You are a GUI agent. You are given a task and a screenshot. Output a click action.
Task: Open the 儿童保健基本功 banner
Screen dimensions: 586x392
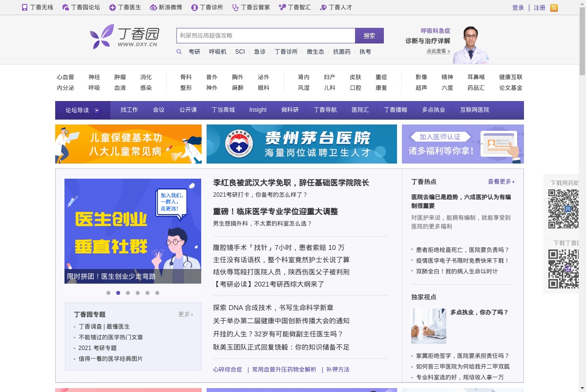[x=128, y=144]
